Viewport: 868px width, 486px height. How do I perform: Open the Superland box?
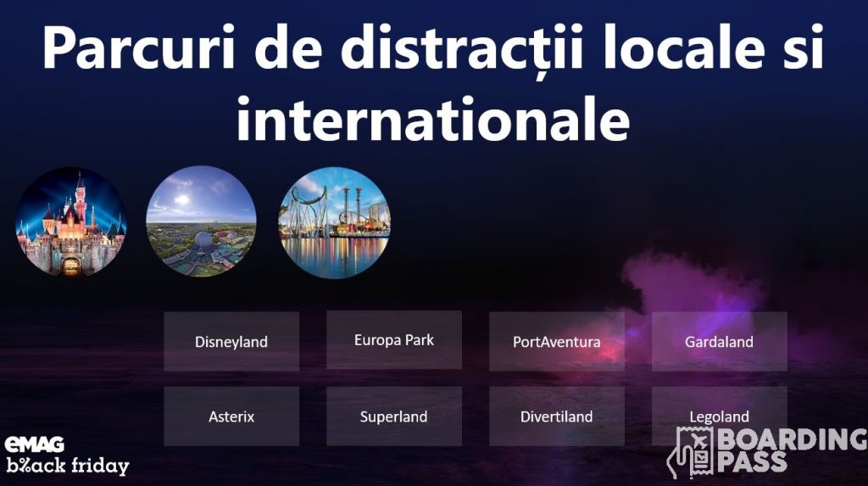pos(394,416)
